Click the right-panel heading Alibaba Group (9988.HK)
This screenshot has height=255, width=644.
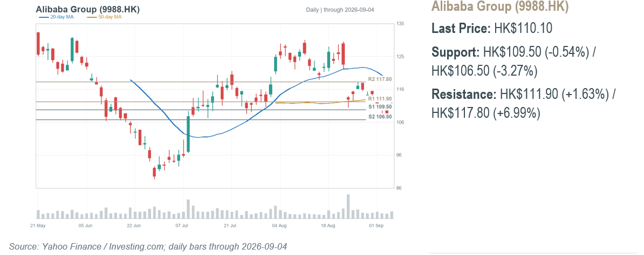pos(499,6)
